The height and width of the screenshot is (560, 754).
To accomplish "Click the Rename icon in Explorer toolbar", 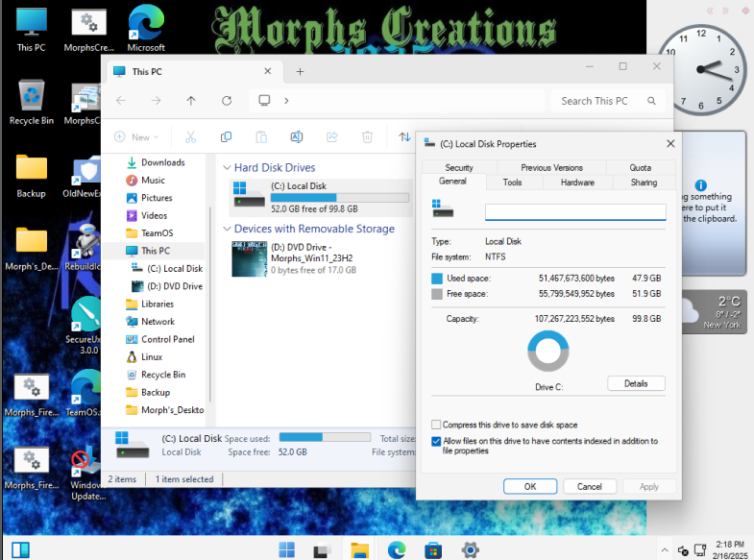I will click(297, 137).
